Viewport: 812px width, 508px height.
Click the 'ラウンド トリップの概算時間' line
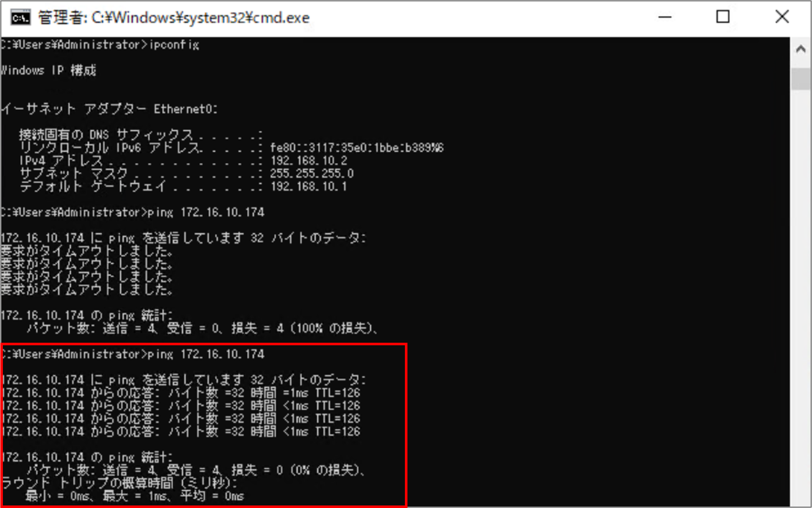point(119,483)
